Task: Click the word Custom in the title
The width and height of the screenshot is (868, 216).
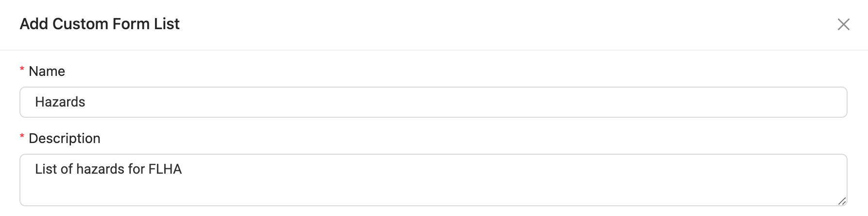Action: point(80,24)
